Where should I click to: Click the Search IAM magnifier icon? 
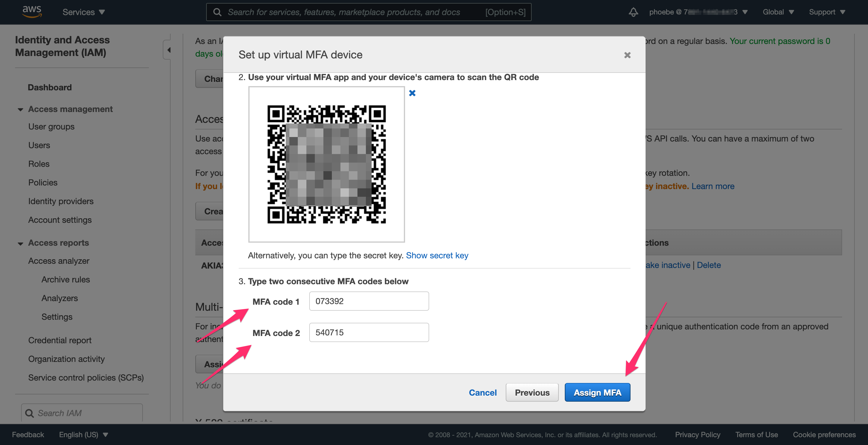[x=30, y=413]
